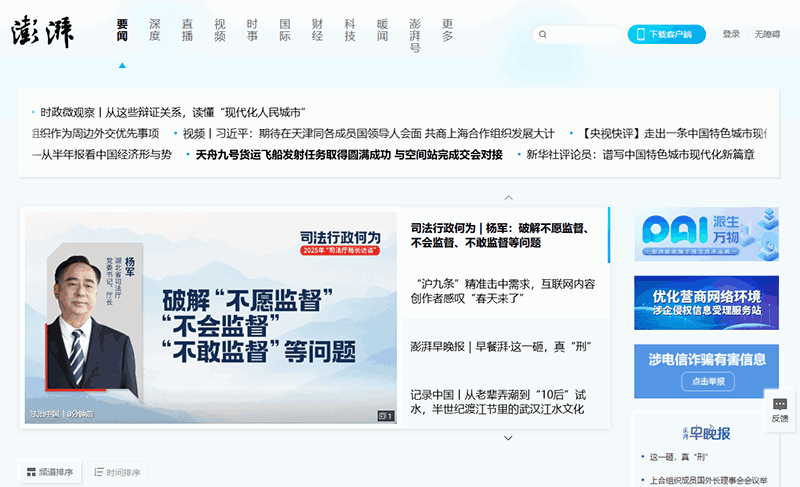The width and height of the screenshot is (800, 487).
Task: Open the 时事 section
Action: 252,30
